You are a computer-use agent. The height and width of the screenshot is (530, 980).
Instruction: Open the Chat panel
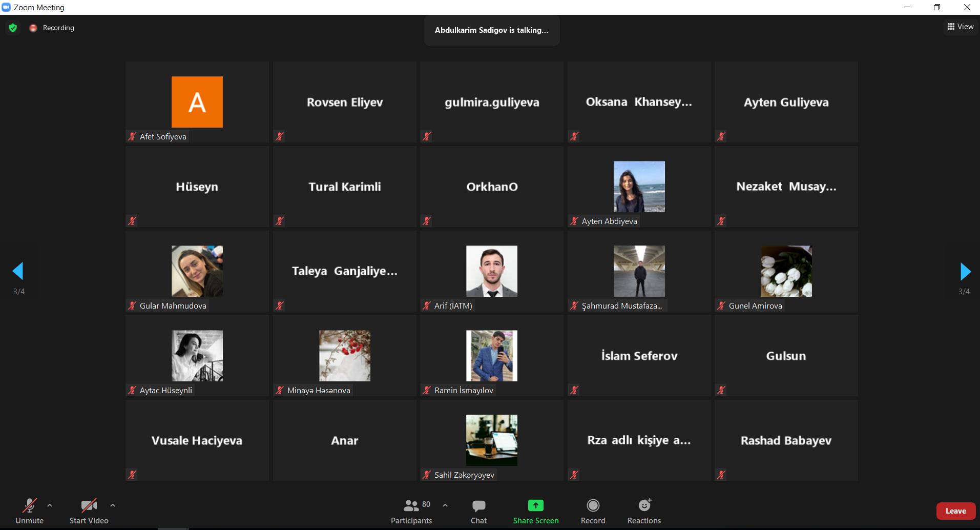click(479, 511)
